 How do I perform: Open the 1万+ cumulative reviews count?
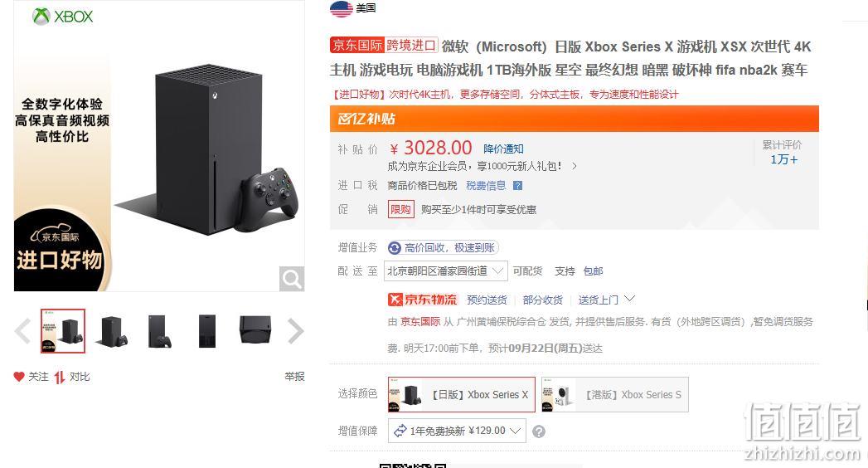pos(784,159)
